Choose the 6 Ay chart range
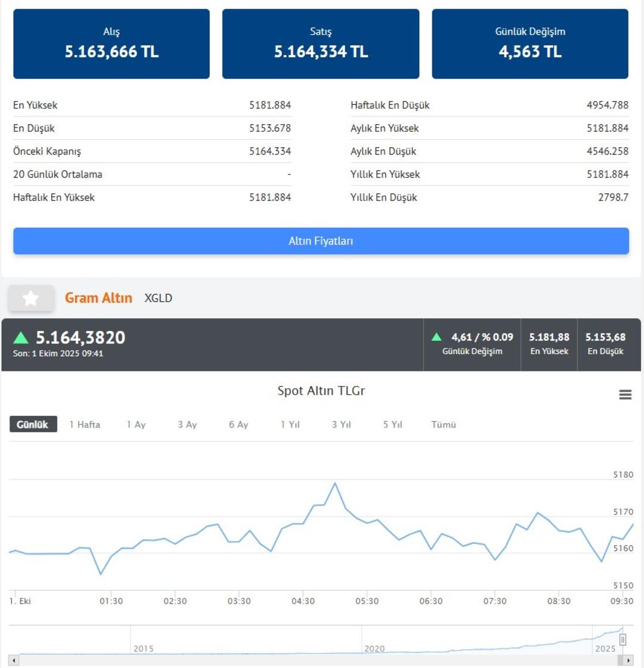 click(x=239, y=425)
